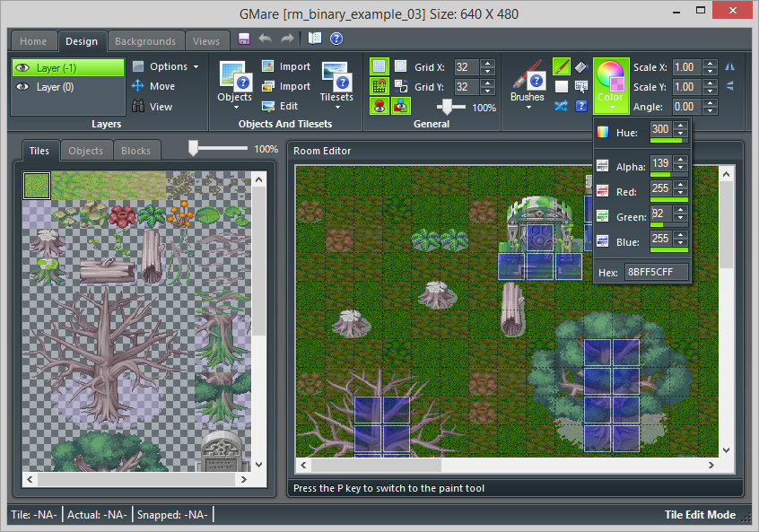The image size is (759, 532).
Task: Increase the Grid X value
Action: pyautogui.click(x=488, y=63)
